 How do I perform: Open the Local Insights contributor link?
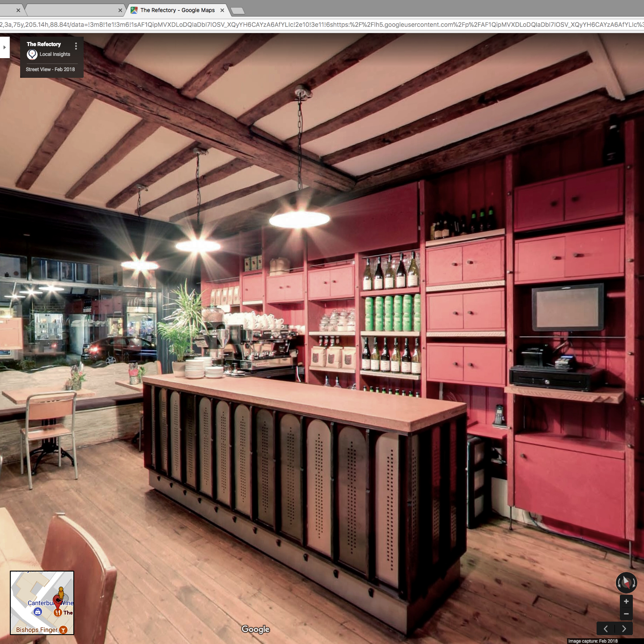[55, 54]
